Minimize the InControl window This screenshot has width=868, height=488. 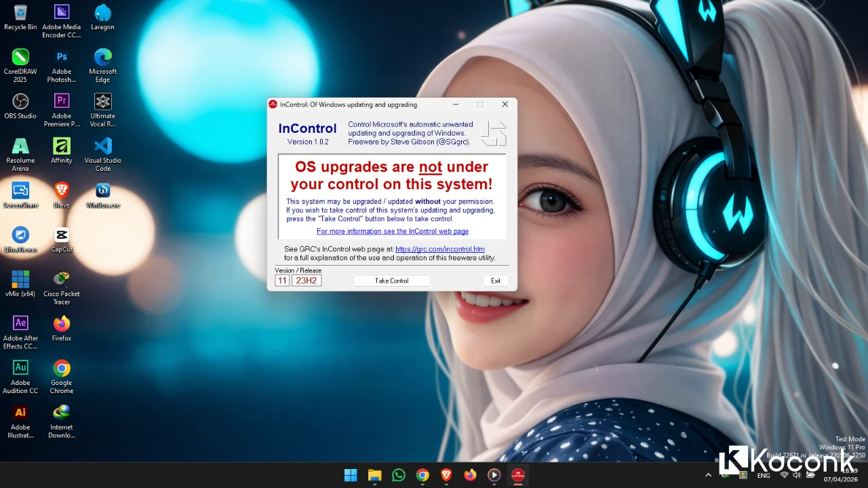coord(456,104)
